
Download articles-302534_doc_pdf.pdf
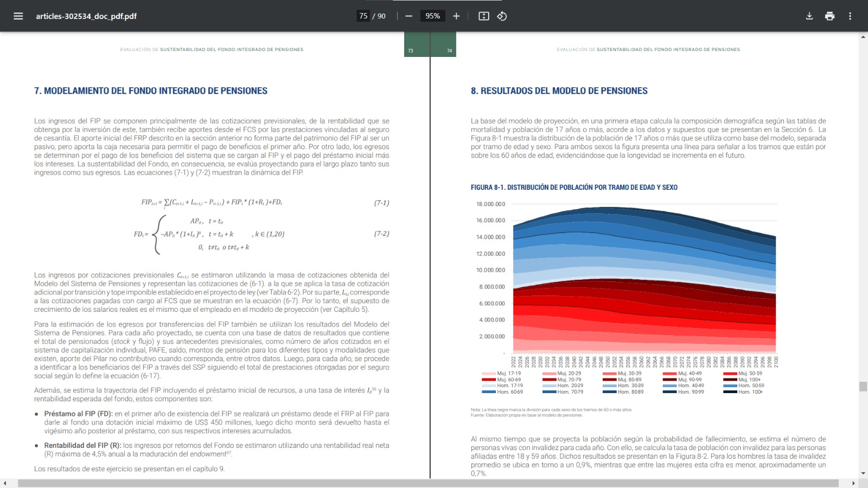tap(808, 16)
